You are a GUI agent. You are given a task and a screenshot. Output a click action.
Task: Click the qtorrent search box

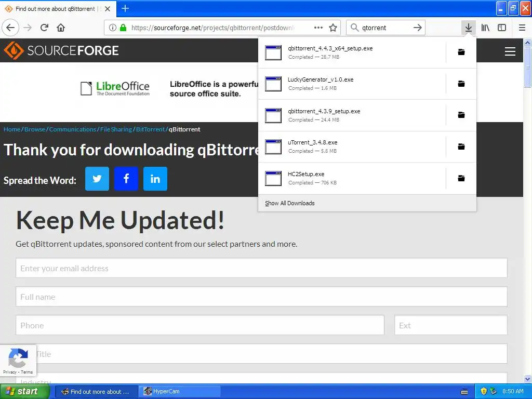(x=385, y=28)
